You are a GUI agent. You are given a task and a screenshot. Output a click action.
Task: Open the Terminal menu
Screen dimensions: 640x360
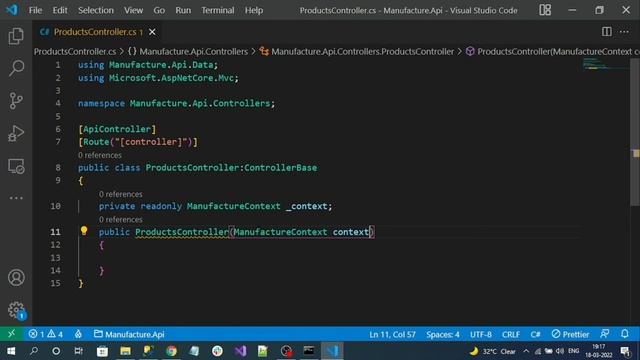pos(218,10)
